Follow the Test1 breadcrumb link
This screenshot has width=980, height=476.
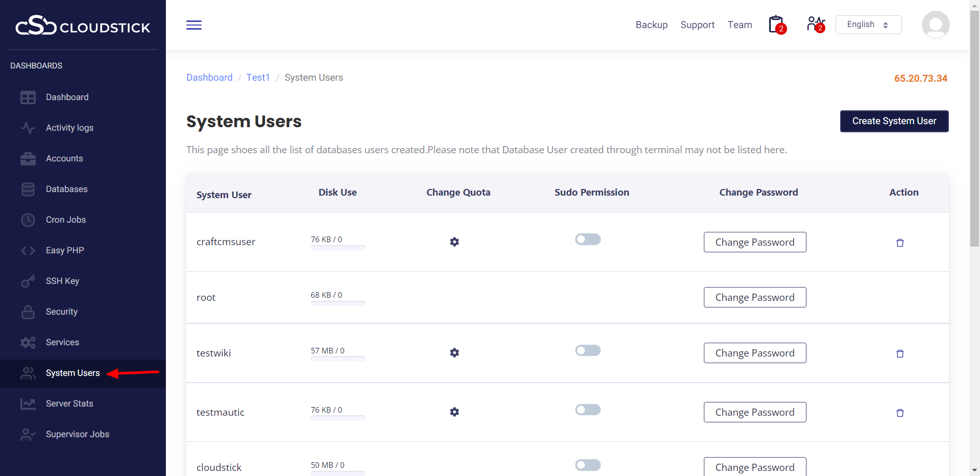[258, 78]
